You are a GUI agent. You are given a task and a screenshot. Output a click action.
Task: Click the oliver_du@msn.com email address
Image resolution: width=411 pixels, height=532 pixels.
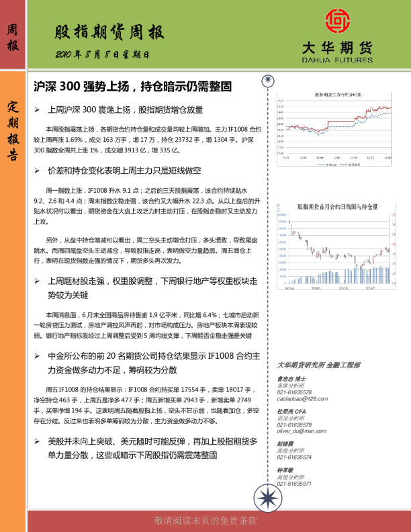(302, 431)
